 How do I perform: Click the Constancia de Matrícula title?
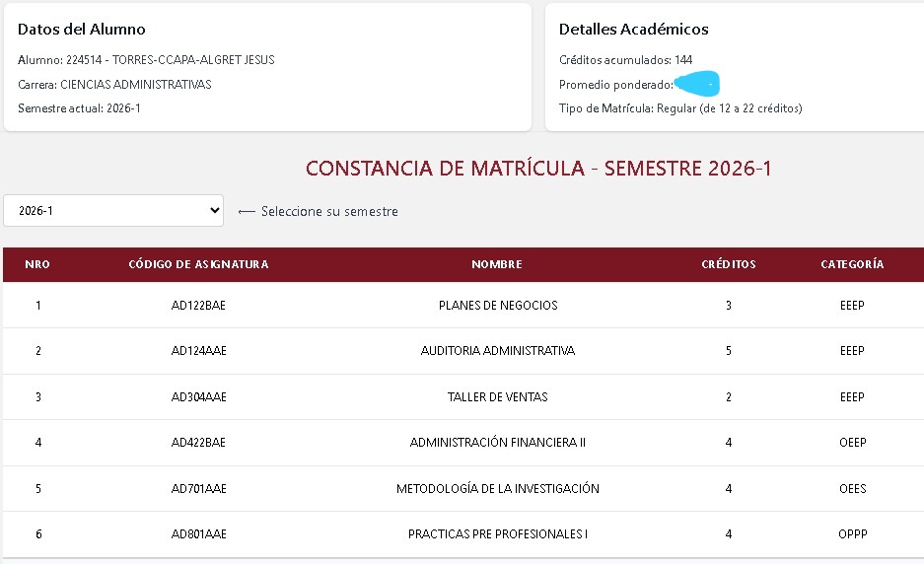click(x=538, y=169)
